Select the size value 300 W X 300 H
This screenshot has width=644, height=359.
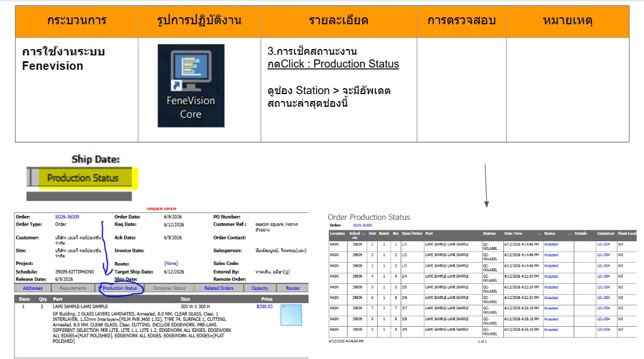195,306
